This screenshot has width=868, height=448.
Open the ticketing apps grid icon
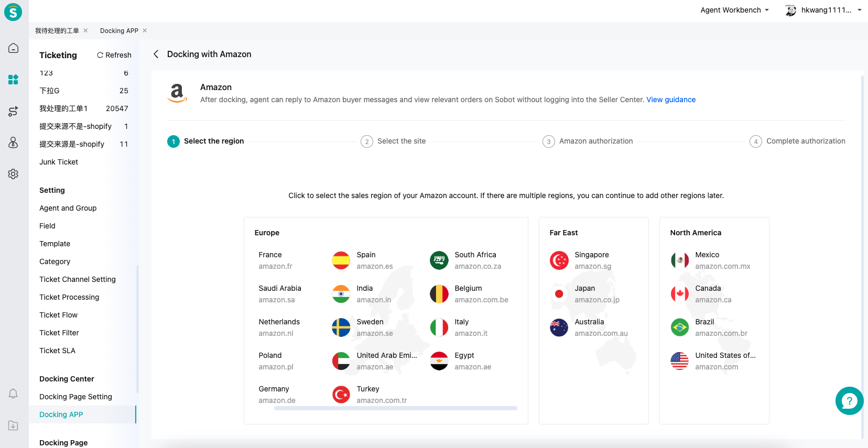point(14,80)
